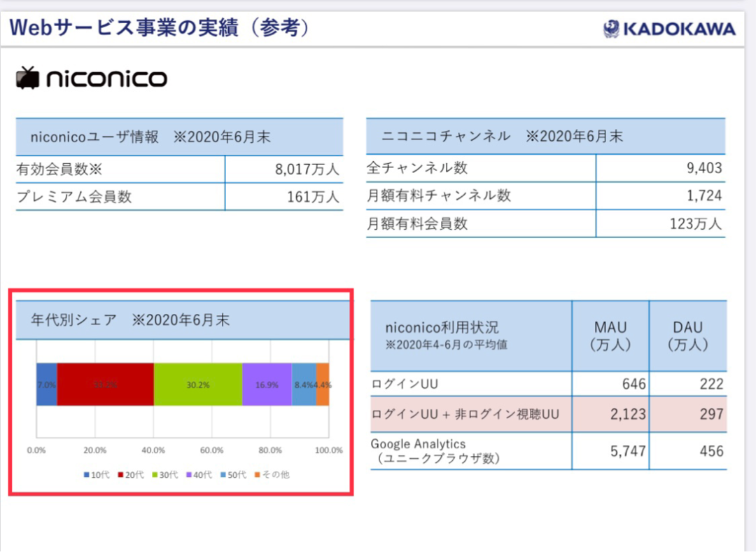Select the ログインUU＋非ログイン視聴UU row label
The width and height of the screenshot is (756, 552).
(465, 414)
